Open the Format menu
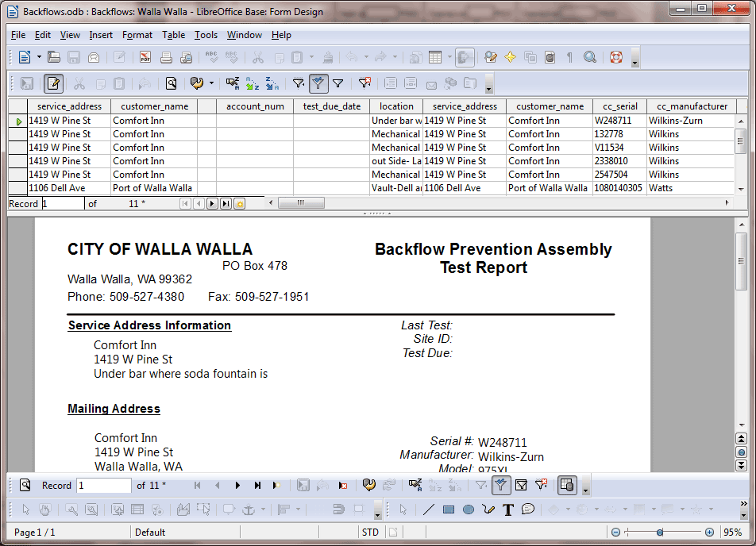 tap(137, 35)
